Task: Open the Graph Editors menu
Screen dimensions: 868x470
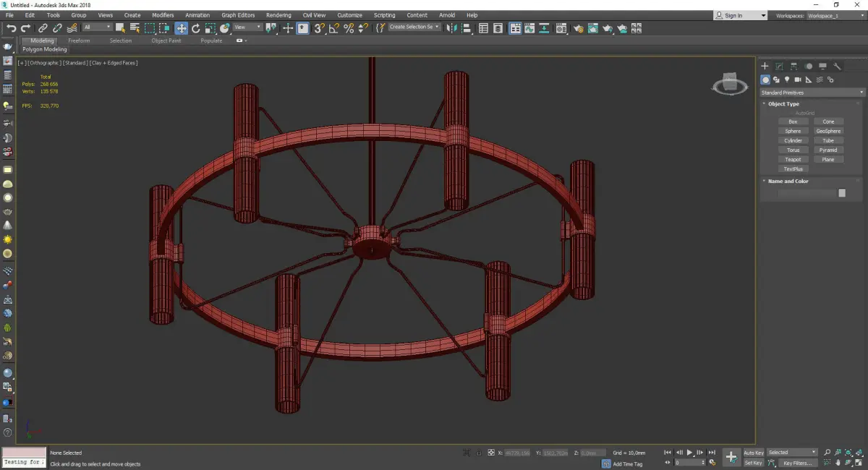Action: click(x=238, y=15)
